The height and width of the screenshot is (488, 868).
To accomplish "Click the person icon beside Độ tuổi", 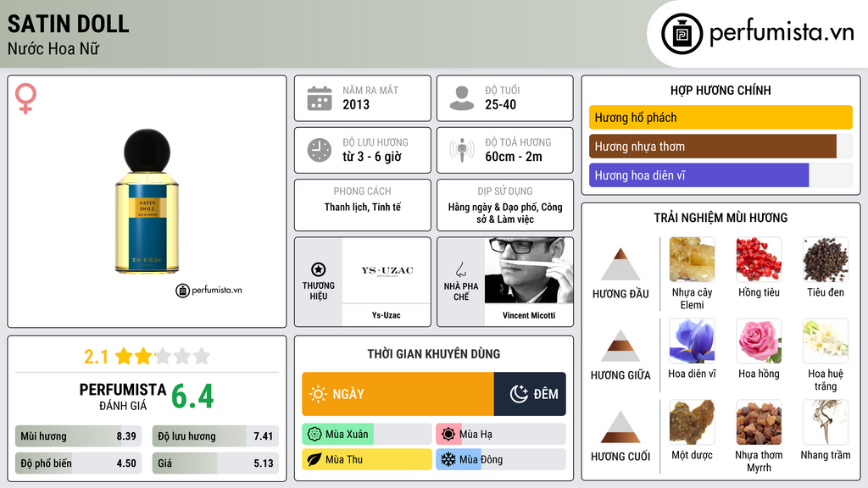I will click(462, 98).
